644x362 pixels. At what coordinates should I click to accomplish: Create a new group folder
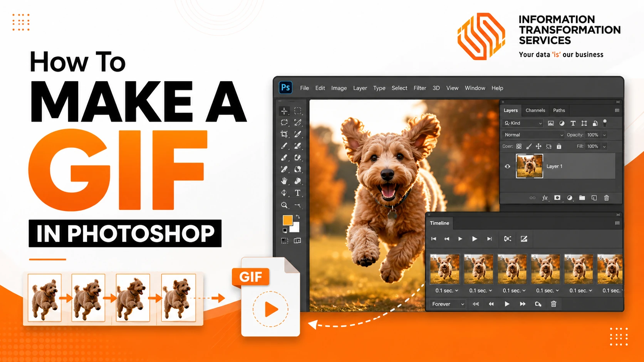coord(582,198)
